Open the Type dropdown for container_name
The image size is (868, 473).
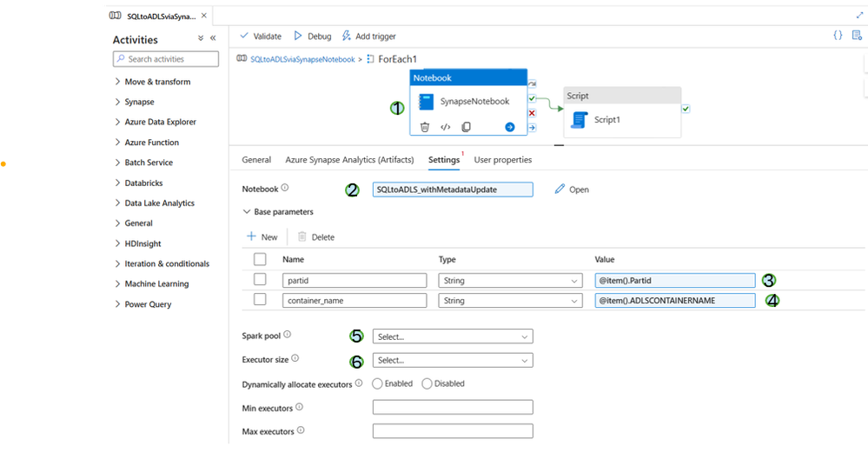(510, 301)
